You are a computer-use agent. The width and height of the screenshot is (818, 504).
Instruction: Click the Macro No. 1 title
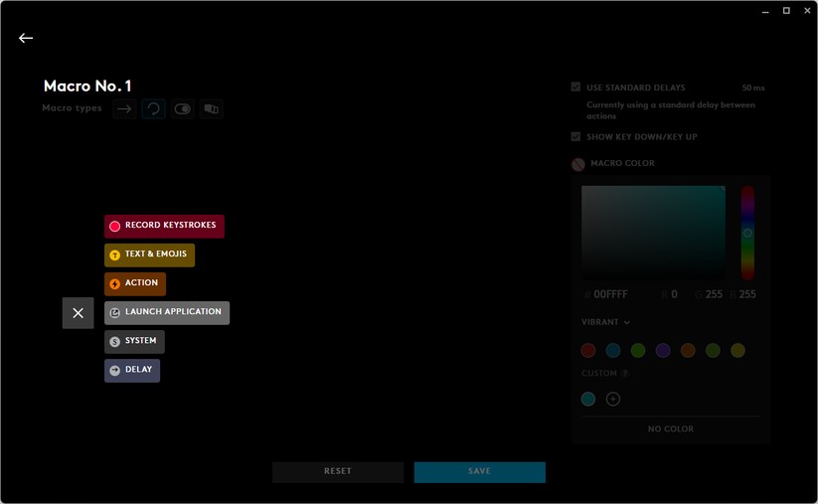tap(87, 85)
